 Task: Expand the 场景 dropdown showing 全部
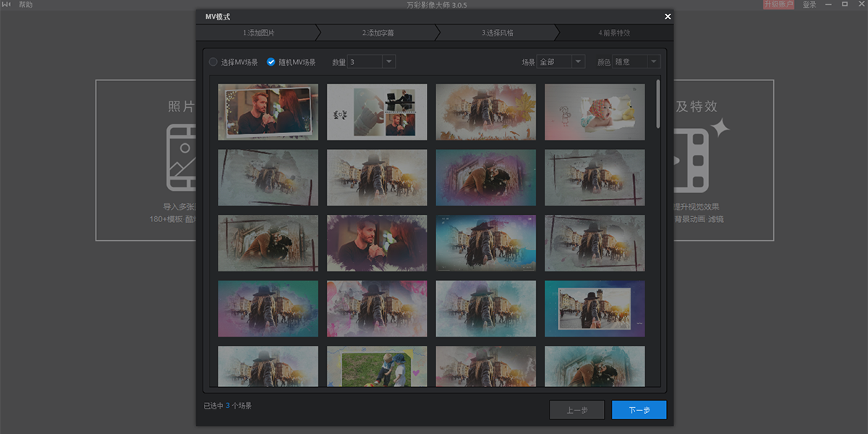pyautogui.click(x=578, y=62)
